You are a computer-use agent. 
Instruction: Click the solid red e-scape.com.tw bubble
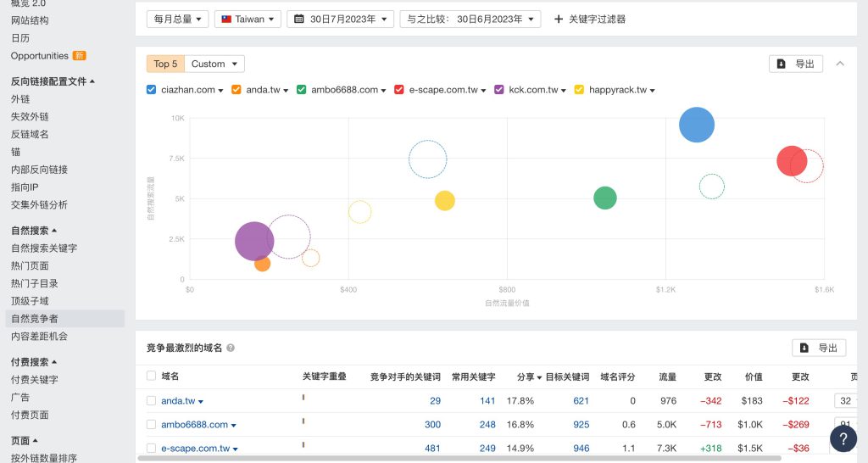792,160
